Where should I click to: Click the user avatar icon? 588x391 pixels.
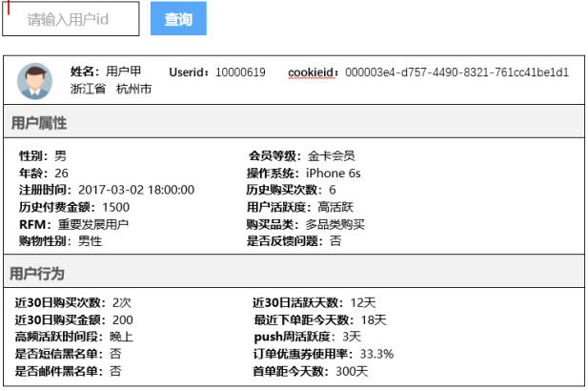tap(35, 81)
